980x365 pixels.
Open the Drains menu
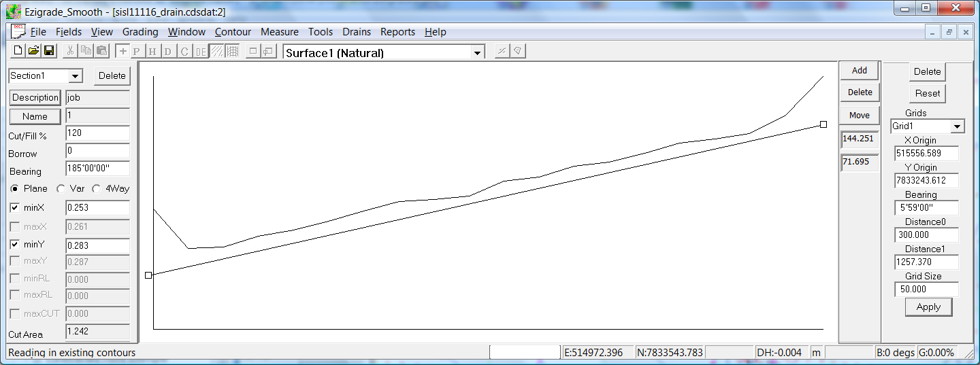[x=357, y=32]
